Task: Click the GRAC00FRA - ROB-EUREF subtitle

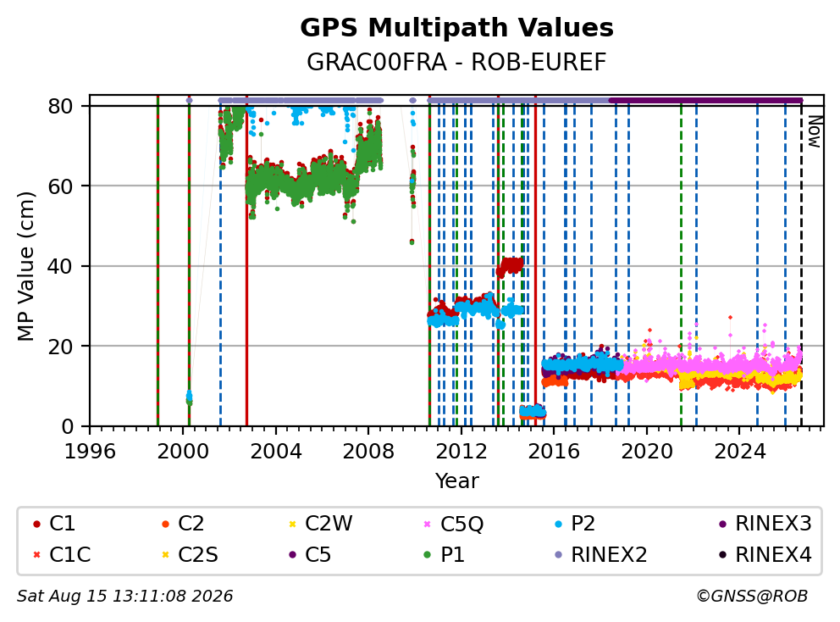Action: click(x=456, y=62)
